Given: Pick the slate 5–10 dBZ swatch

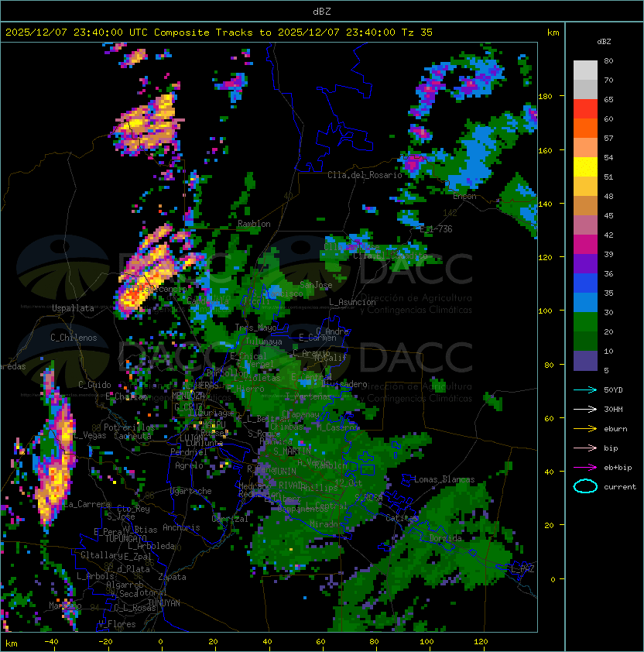Looking at the screenshot, I should [585, 361].
